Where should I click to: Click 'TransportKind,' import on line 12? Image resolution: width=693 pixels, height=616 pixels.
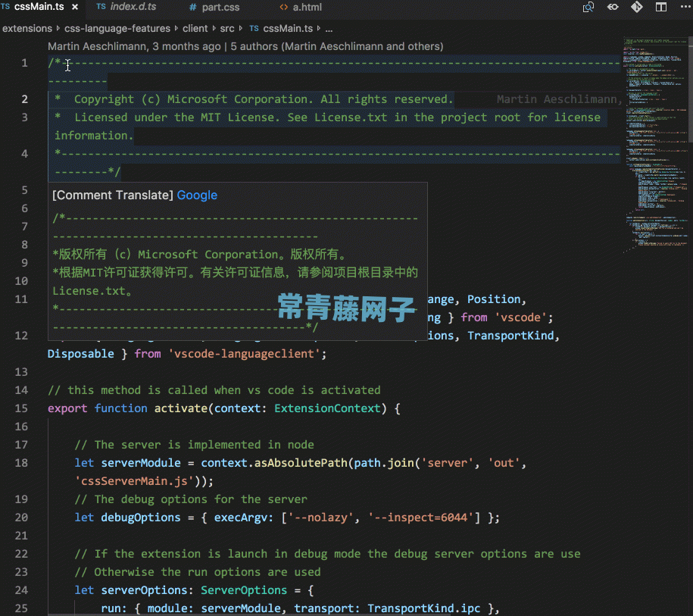coord(514,336)
